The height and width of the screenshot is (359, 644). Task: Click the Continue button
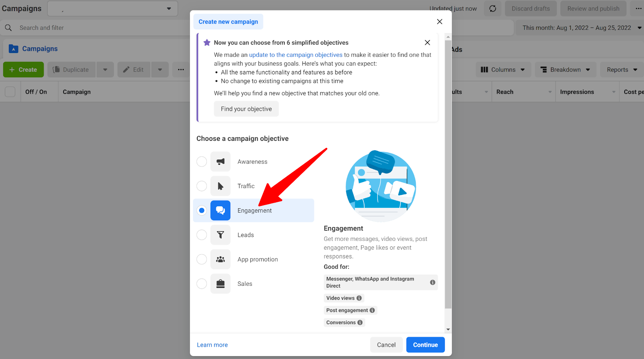[x=425, y=345]
